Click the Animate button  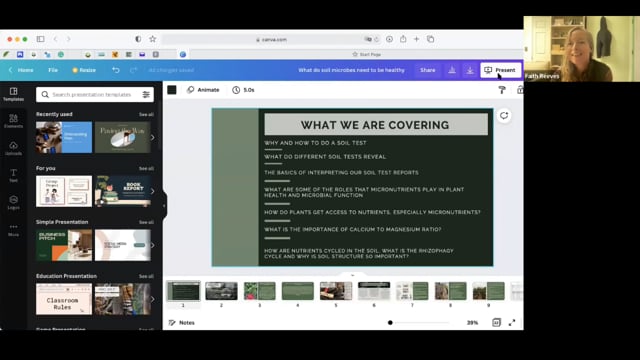coord(203,90)
